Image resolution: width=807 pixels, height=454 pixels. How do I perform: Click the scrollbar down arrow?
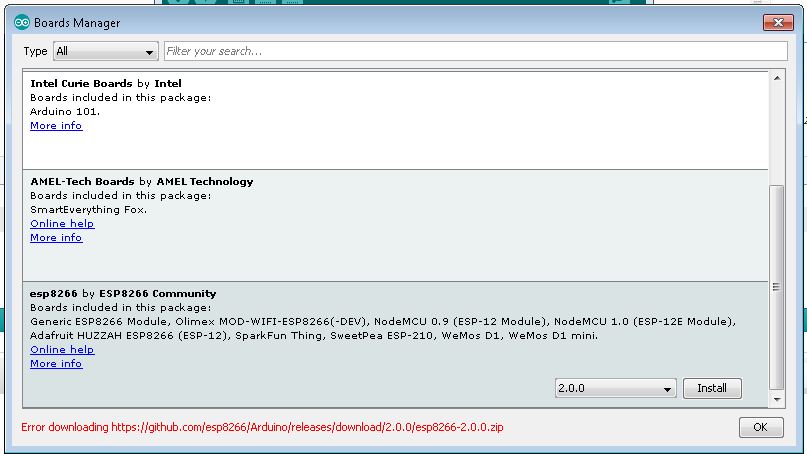click(x=778, y=400)
